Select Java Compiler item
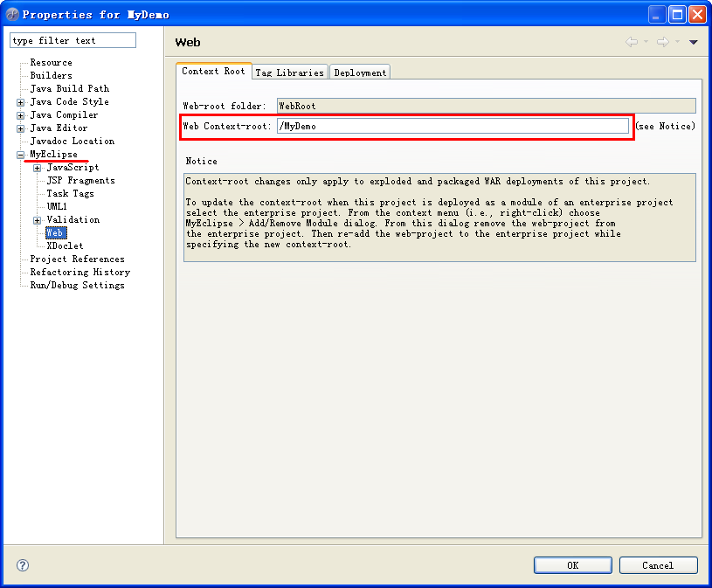Image resolution: width=712 pixels, height=588 pixels. 64,114
